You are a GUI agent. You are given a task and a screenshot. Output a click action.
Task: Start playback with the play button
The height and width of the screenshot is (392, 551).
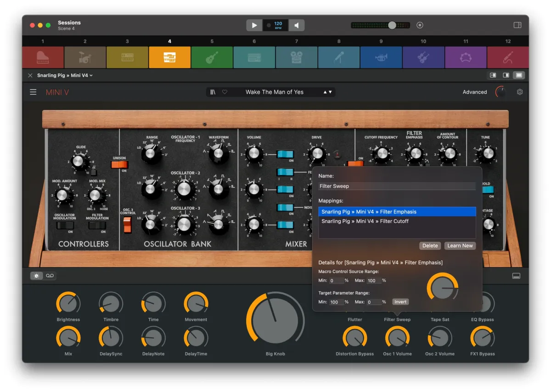coord(254,25)
